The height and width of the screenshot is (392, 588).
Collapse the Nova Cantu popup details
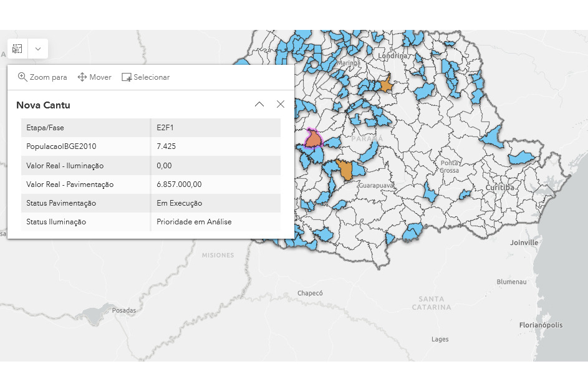259,104
